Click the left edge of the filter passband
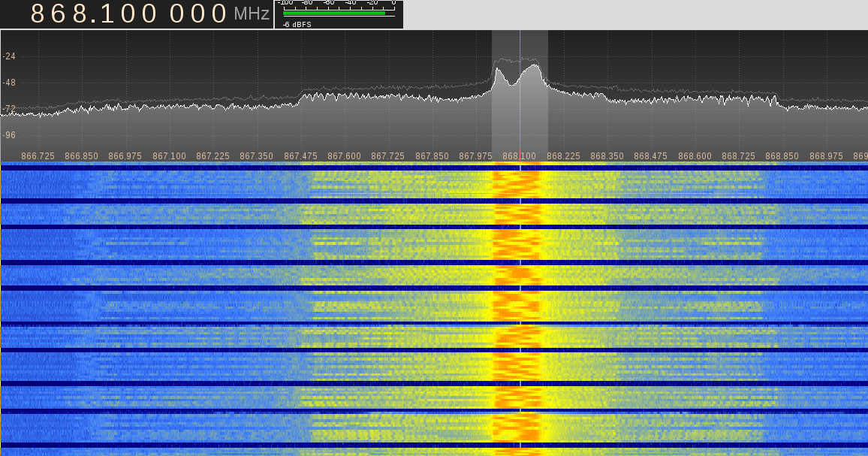The image size is (868, 456). pos(493,90)
